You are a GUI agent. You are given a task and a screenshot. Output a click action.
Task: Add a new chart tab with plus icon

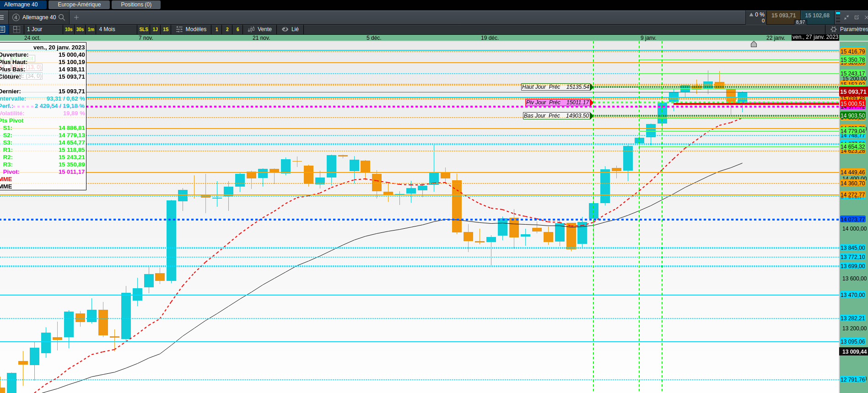[x=76, y=17]
